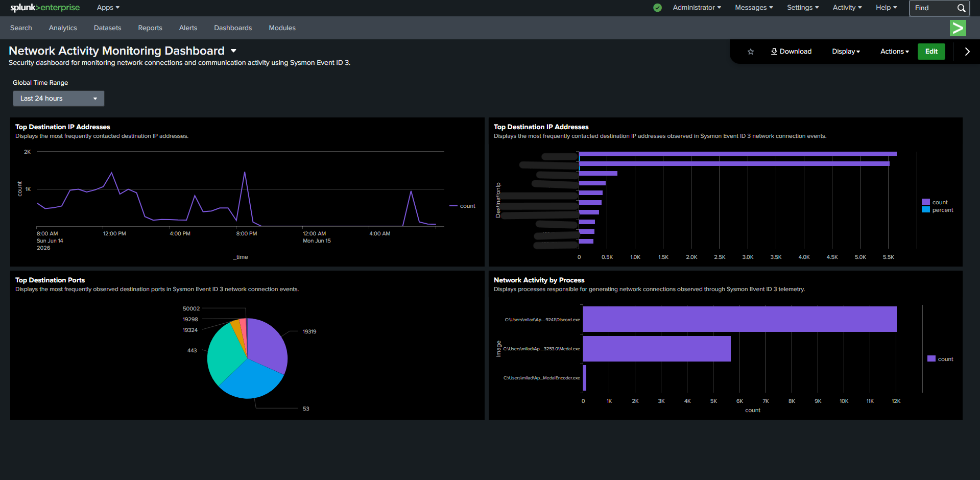The image size is (980, 480).
Task: Open the Reports tab
Action: 150,28
